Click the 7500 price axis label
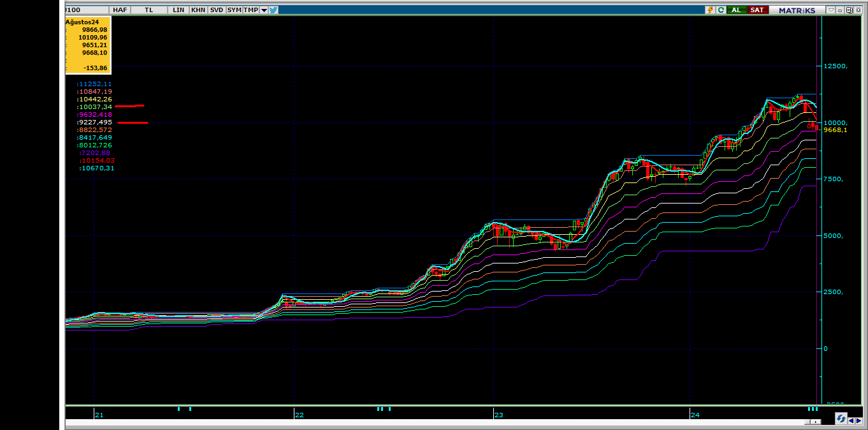868x430 pixels. click(x=834, y=179)
